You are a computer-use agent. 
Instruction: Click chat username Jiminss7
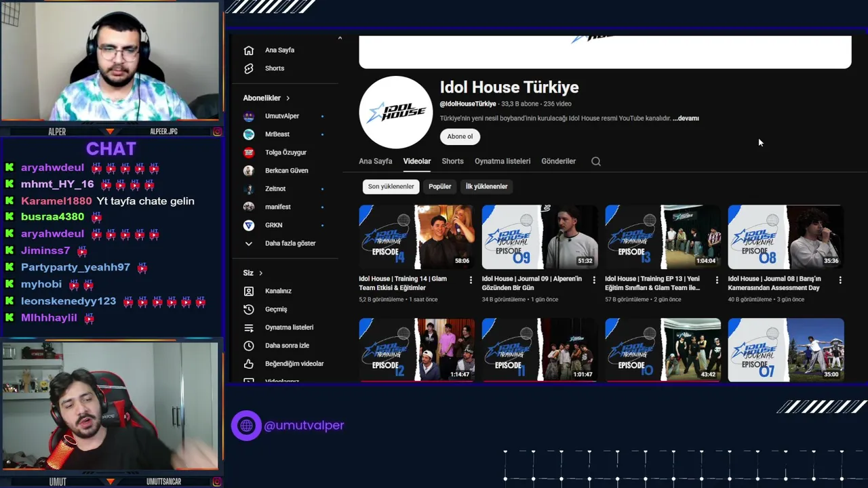(x=45, y=251)
